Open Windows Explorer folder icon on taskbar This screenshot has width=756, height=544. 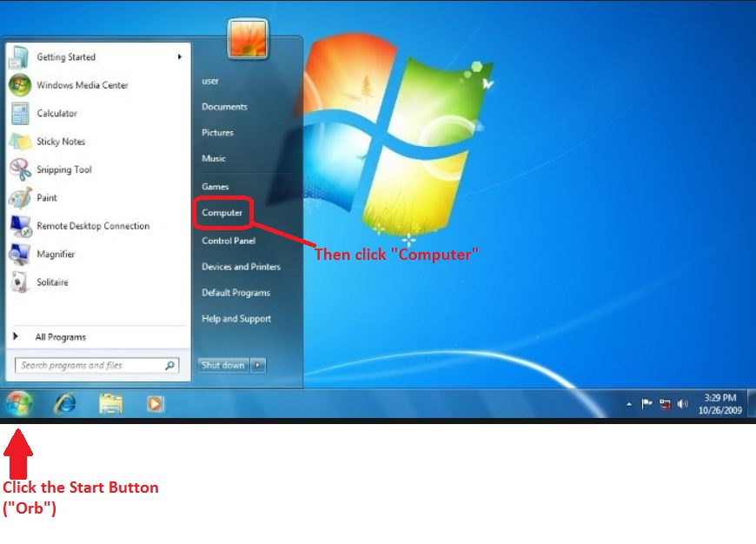click(111, 404)
